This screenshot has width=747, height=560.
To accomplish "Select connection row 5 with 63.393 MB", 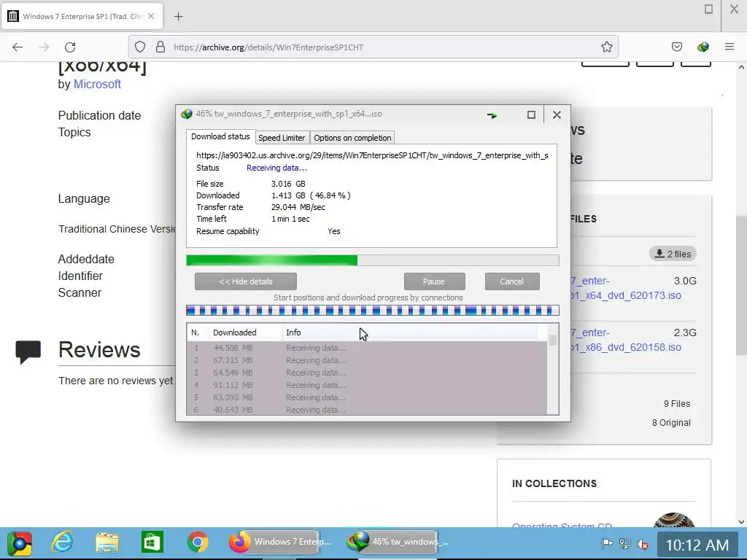I will coord(367,397).
